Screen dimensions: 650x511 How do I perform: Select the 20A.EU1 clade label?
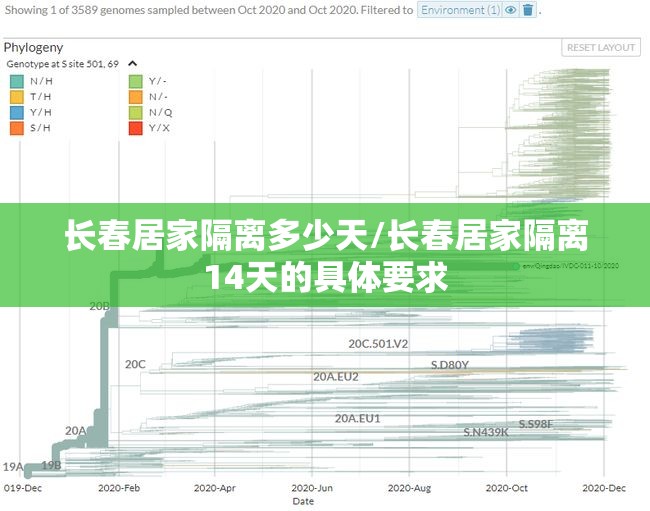point(357,418)
